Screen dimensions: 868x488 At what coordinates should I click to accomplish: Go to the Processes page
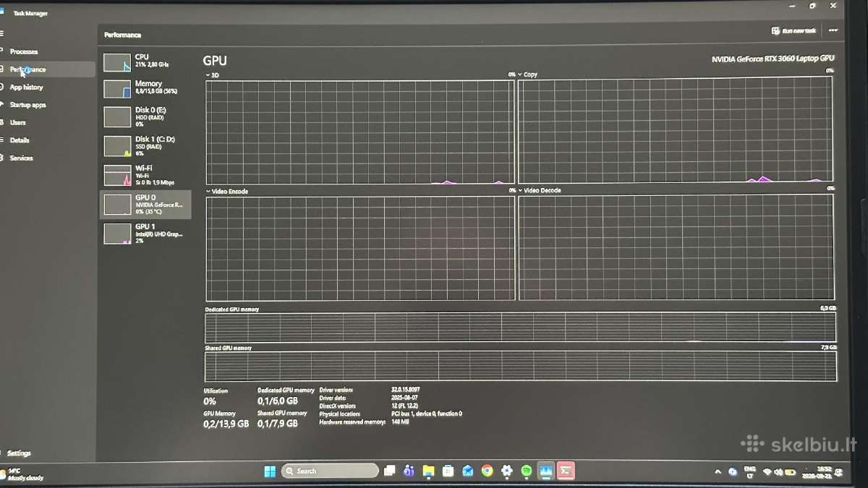48,51
